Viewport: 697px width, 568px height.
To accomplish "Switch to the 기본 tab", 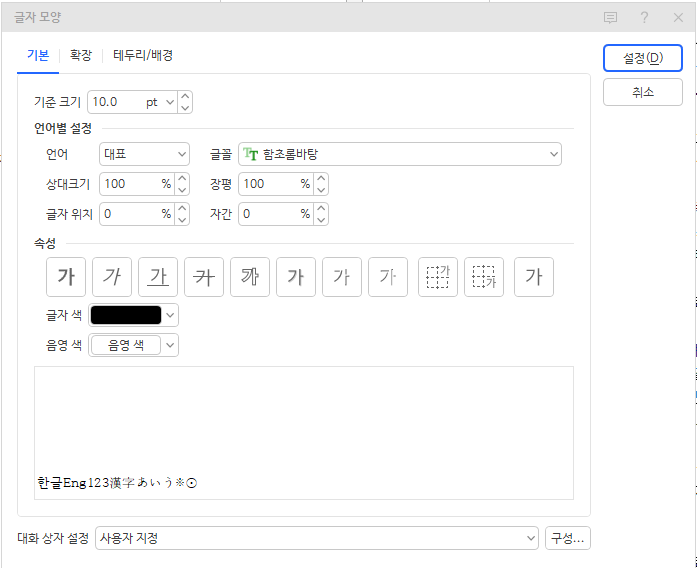I will click(x=38, y=56).
